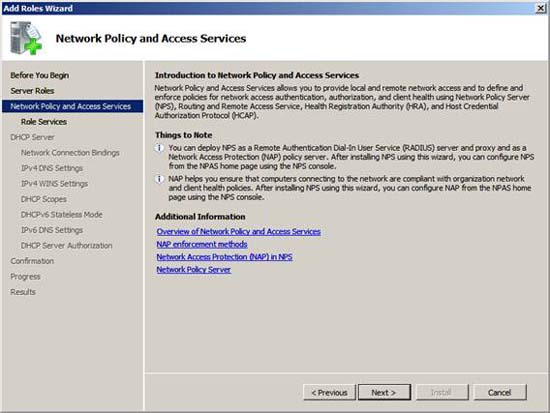550x413 pixels.
Task: Click Introduction to Network Policy and Access Services heading
Action: point(257,75)
